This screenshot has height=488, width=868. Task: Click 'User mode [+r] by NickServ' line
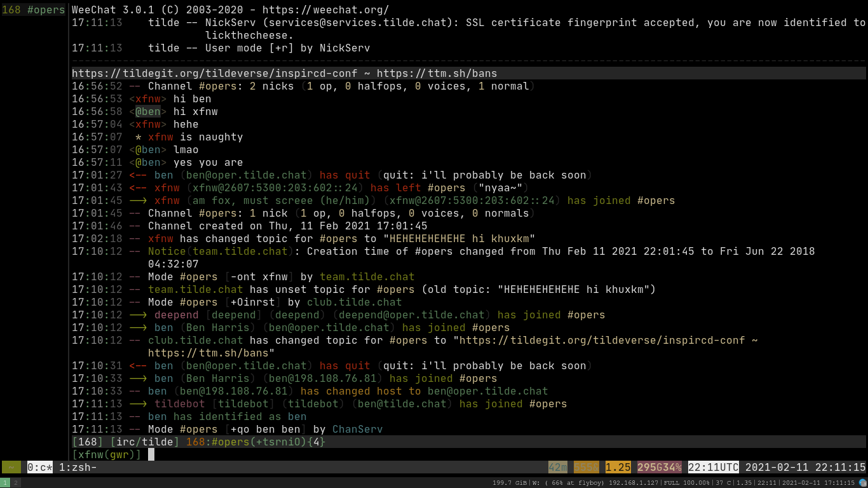(x=221, y=48)
